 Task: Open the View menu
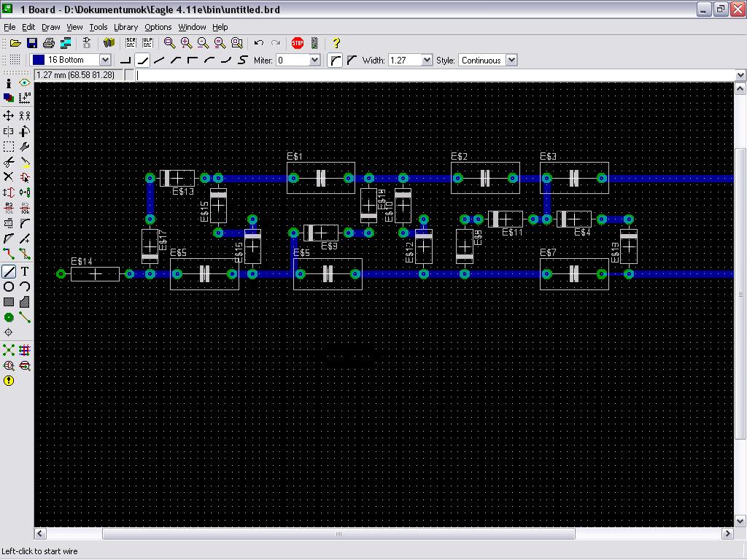point(74,27)
